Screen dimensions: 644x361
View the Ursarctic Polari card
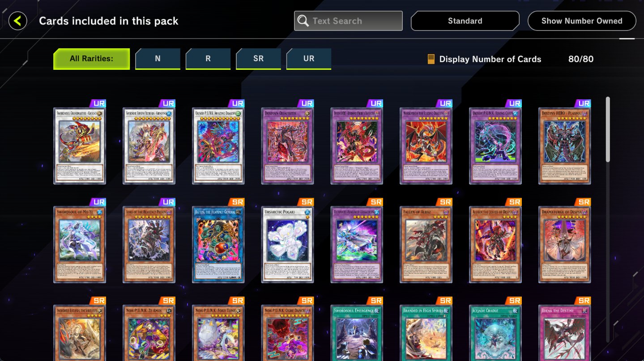pos(287,244)
